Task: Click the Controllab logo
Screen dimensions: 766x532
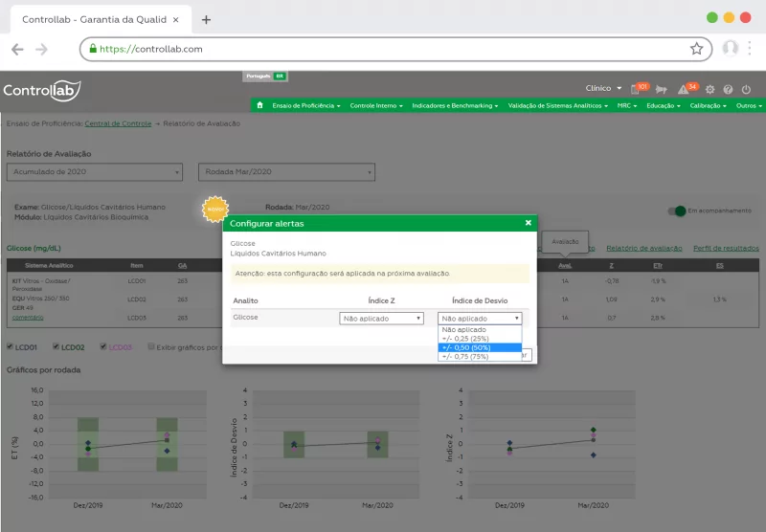Action: coord(42,90)
